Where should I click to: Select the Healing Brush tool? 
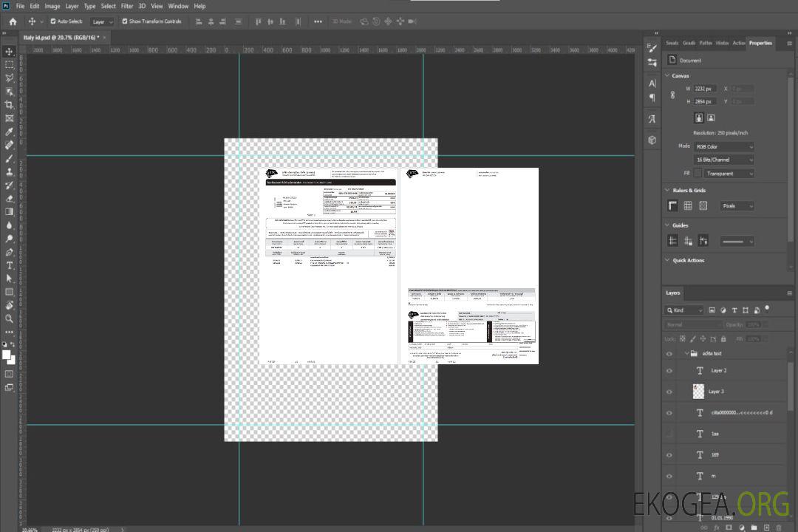click(x=9, y=145)
